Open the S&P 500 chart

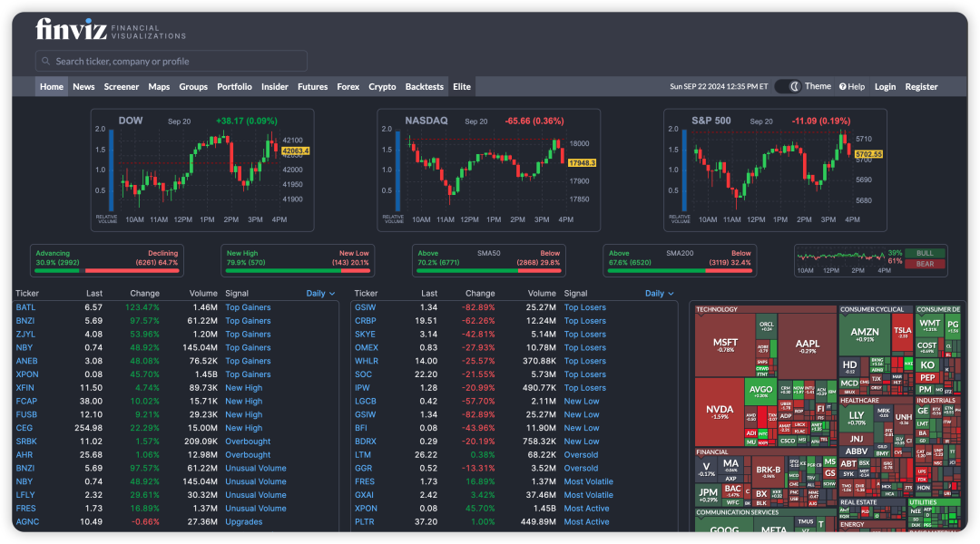(775, 170)
